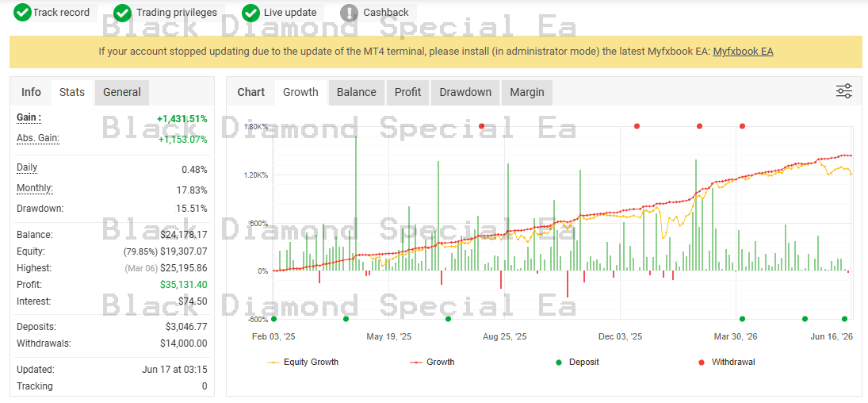Viewport: 868px width, 403px height.
Task: Click the Live update badge text
Action: click(290, 12)
